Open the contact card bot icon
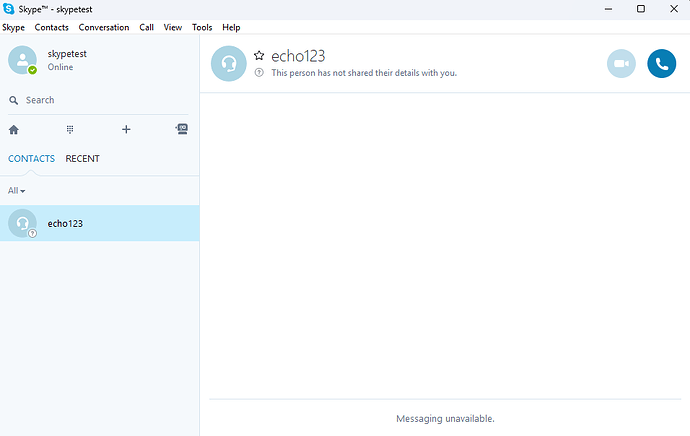This screenshot has width=690, height=436. pos(182,128)
